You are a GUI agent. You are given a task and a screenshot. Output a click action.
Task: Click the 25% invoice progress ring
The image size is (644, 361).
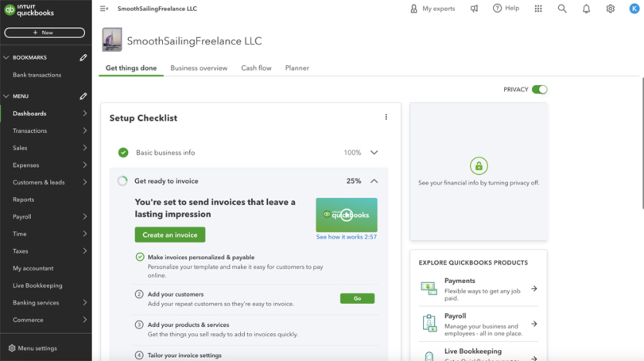[122, 181]
